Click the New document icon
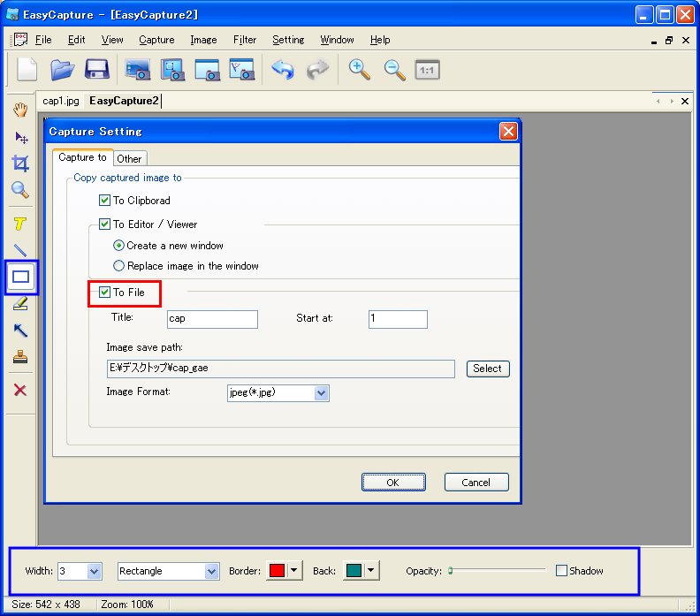The height and width of the screenshot is (616, 700). 27,70
